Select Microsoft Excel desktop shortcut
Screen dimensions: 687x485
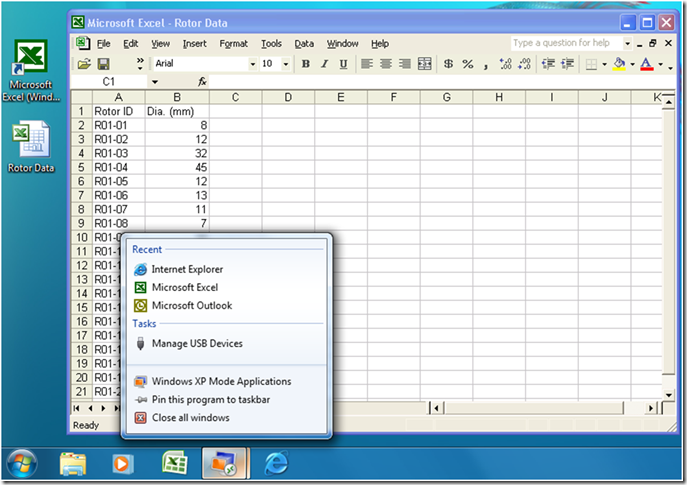tap(31, 71)
